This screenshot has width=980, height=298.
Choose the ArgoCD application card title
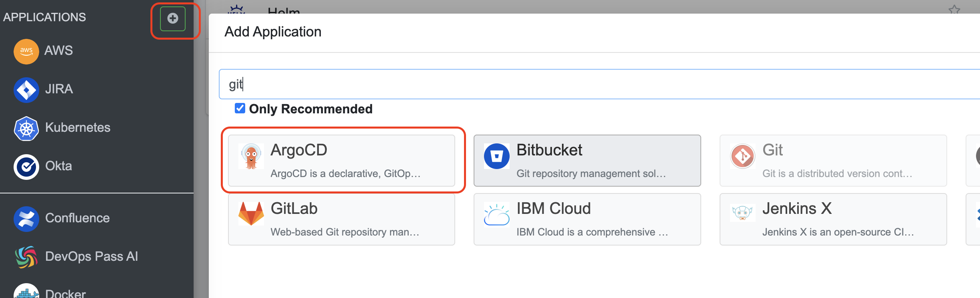[x=299, y=150]
